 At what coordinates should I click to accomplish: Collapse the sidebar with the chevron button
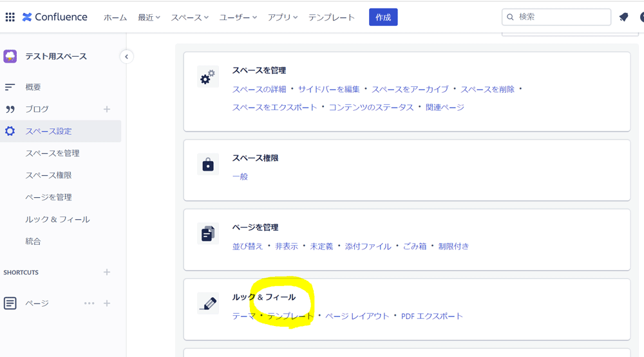(x=126, y=57)
